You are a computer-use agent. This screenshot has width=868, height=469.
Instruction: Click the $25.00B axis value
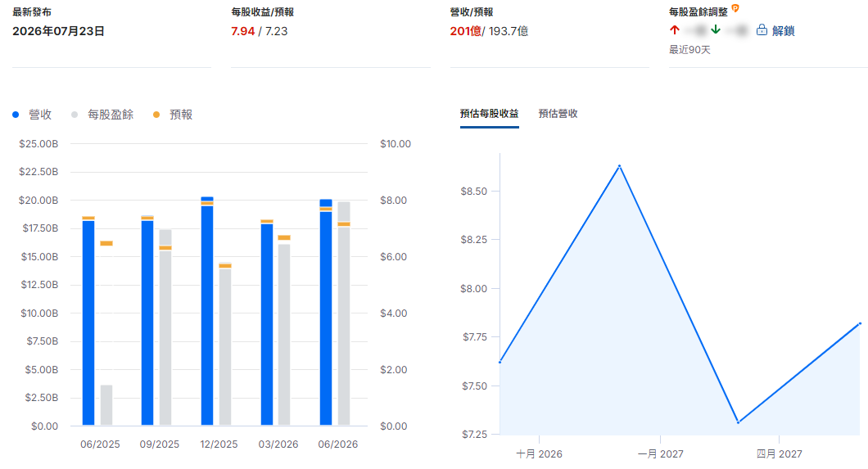(38, 144)
